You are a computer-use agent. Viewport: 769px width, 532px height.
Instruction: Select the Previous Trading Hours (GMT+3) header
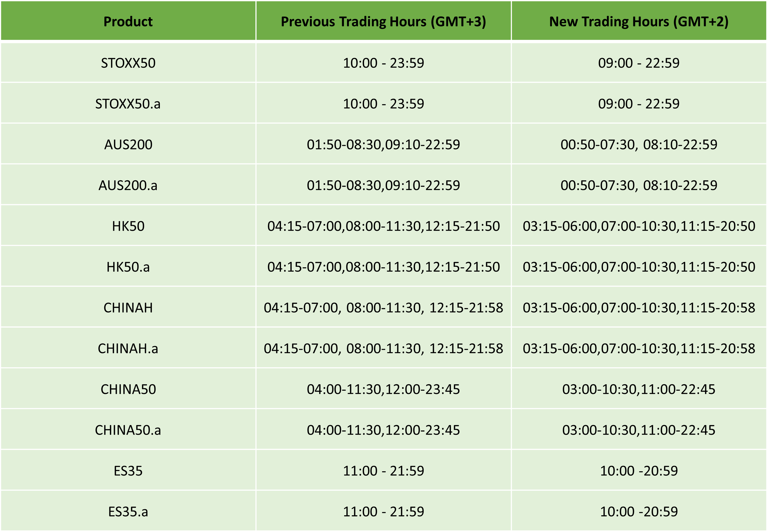tap(384, 22)
